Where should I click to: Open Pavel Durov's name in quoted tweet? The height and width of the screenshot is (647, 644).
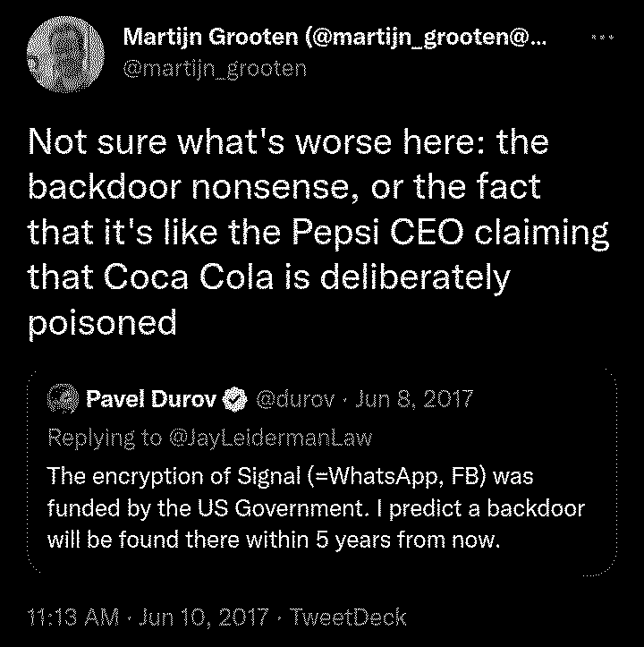[x=150, y=399]
